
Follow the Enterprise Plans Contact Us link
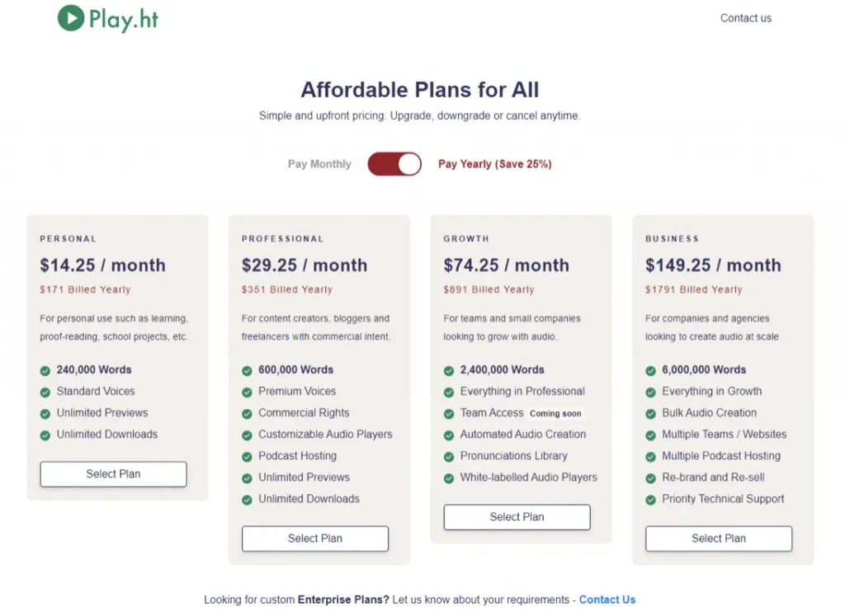607,600
